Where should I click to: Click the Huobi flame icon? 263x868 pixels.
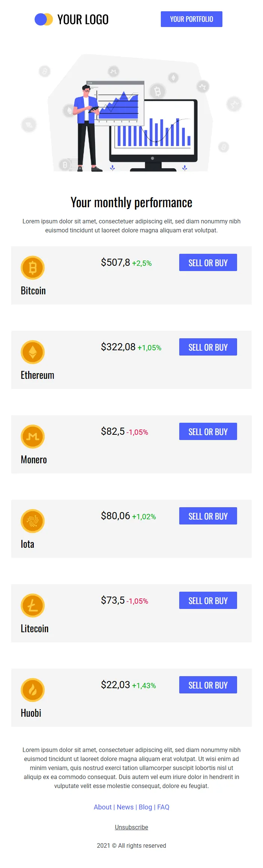pyautogui.click(x=33, y=690)
